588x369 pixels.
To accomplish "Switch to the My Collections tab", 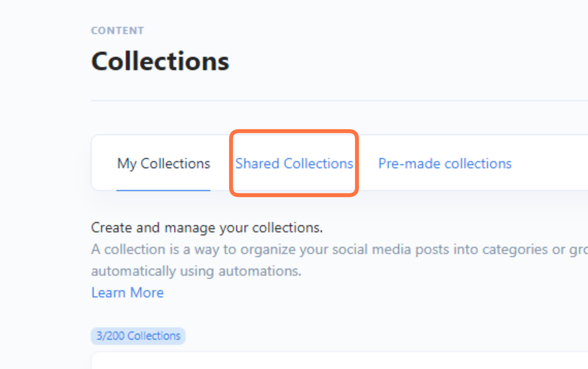I will [164, 164].
